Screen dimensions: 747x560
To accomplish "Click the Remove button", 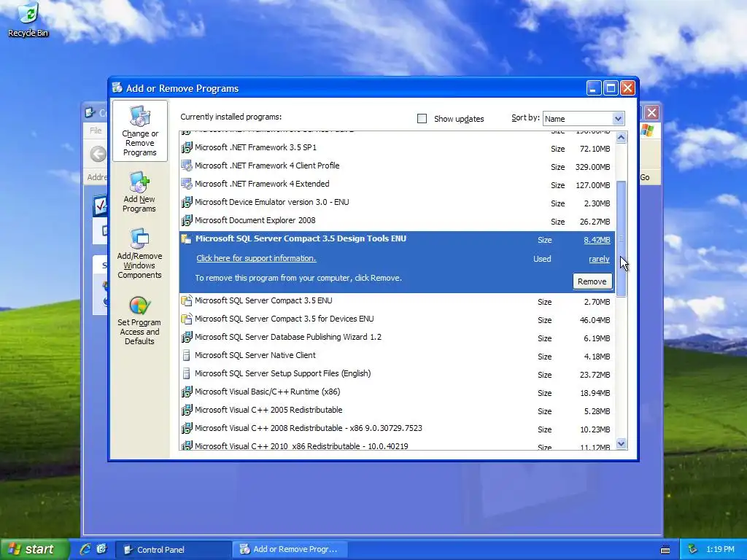I will pos(592,281).
